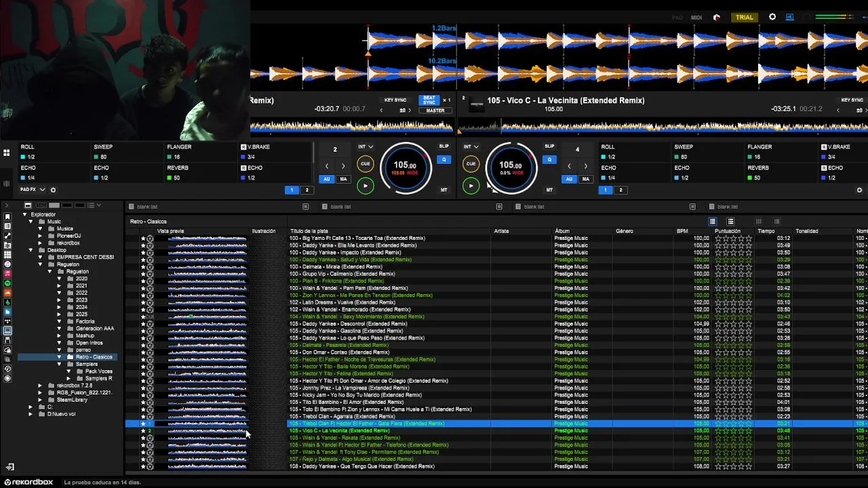This screenshot has width=868, height=488.
Task: Open the SoundCloud sidebar icon
Action: [7, 292]
